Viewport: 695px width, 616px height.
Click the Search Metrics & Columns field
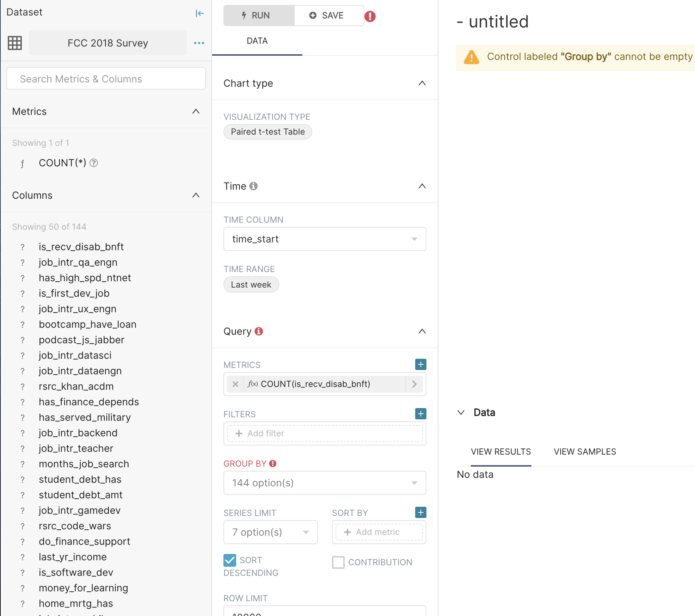[x=106, y=78]
